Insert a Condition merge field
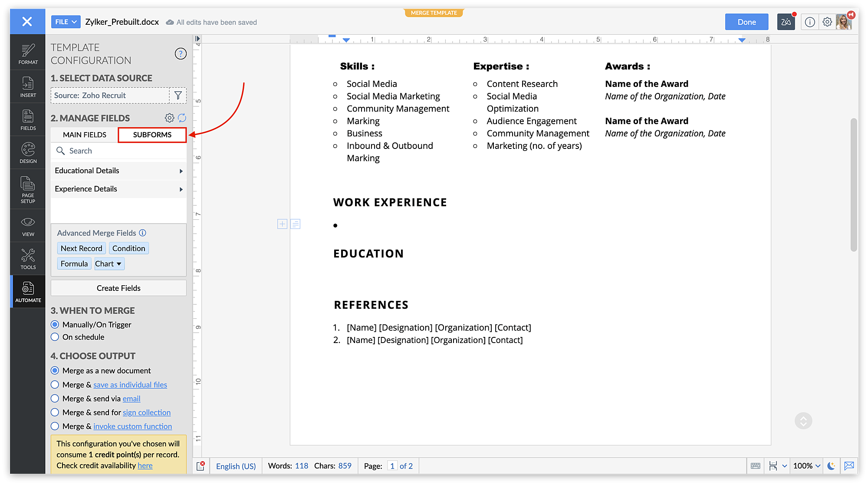This screenshot has height=485, width=868. tap(128, 248)
